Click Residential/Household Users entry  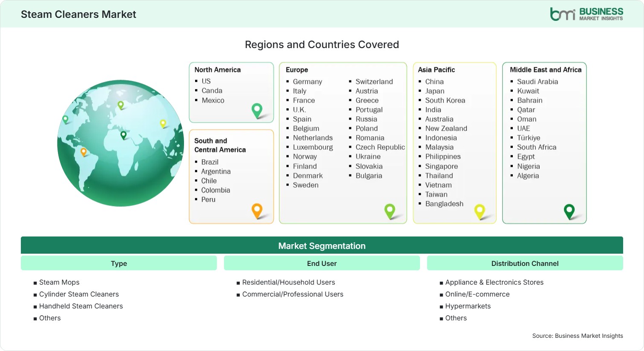click(289, 282)
